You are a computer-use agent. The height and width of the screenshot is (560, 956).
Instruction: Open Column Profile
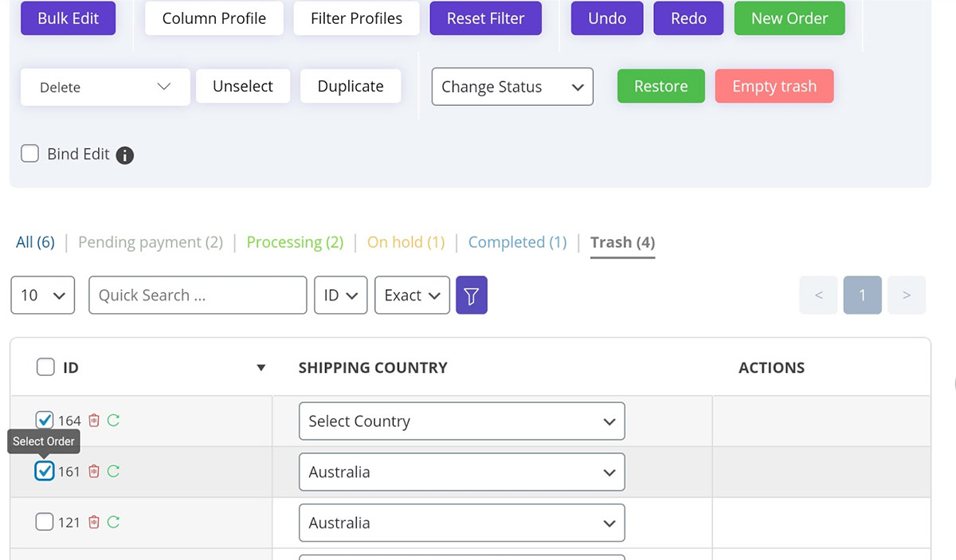[x=214, y=18]
